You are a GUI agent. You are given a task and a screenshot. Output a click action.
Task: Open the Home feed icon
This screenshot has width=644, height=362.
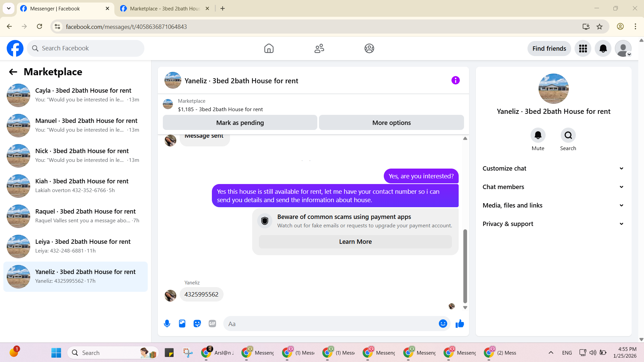269,48
